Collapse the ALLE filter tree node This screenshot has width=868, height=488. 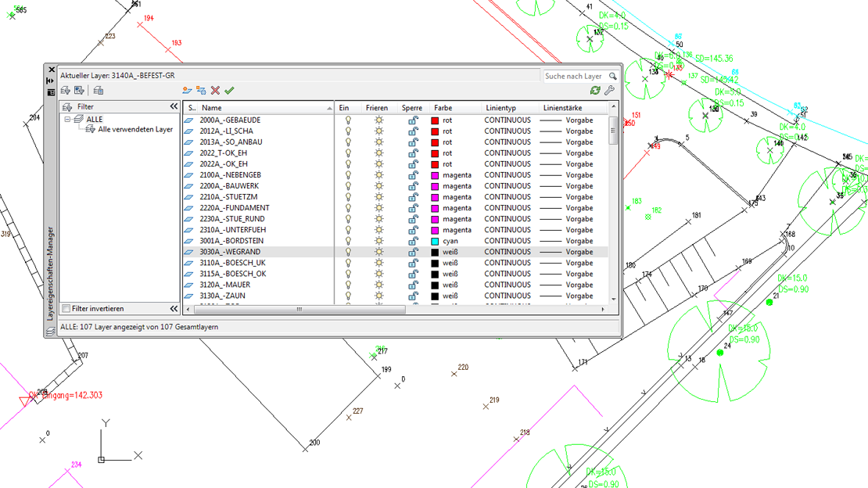point(67,119)
